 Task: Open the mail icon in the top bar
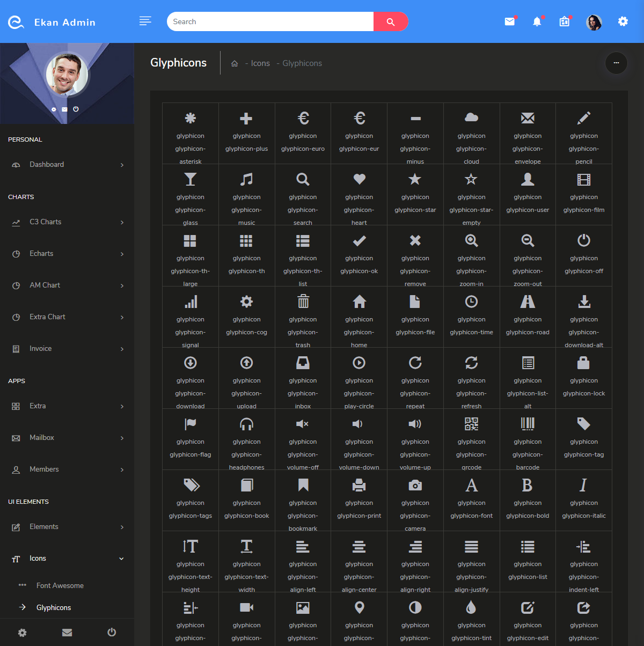click(x=509, y=21)
